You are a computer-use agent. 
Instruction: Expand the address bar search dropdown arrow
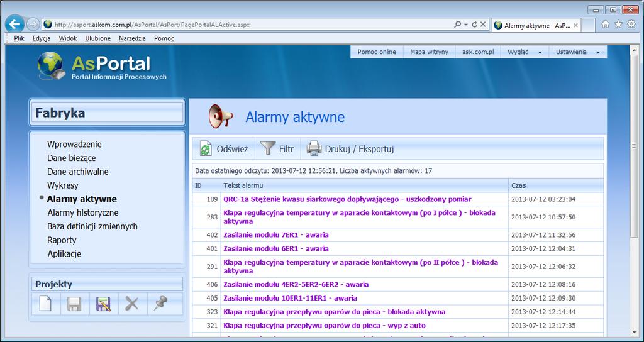pos(466,25)
